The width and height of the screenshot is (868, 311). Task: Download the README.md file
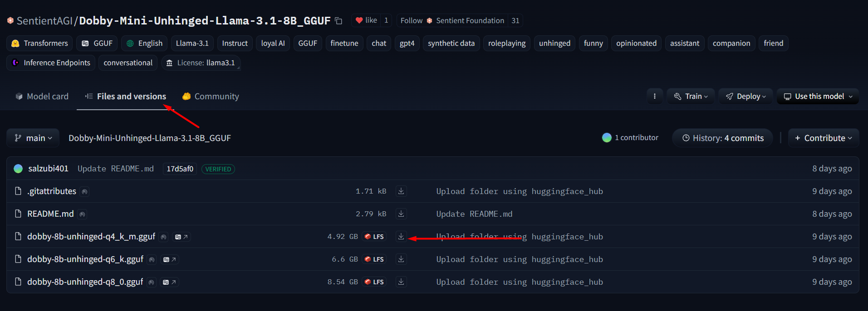pos(401,214)
